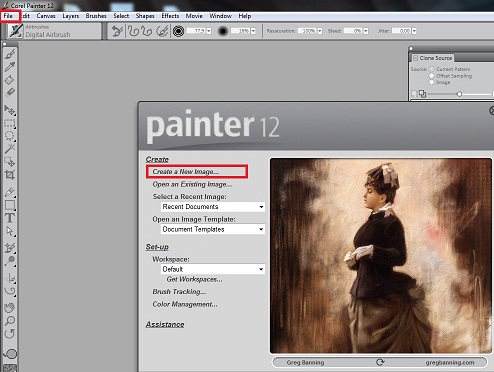Open the Recent Documents dropdown
The image size is (494, 372).
click(x=213, y=207)
